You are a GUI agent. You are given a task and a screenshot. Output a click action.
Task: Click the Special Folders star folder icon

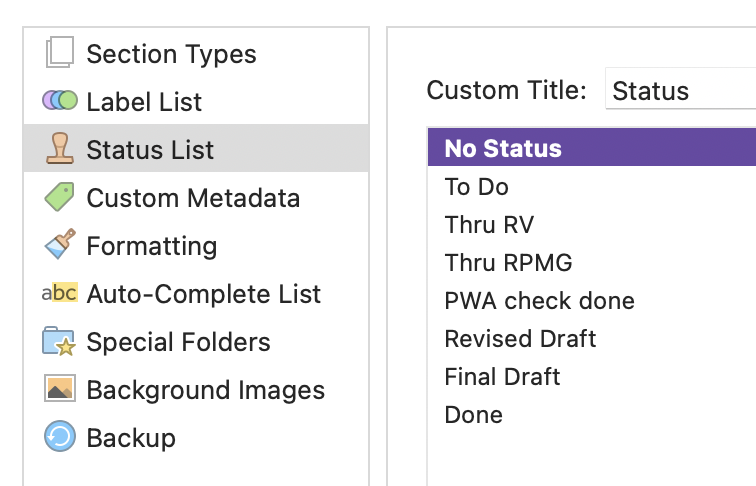[x=59, y=341]
